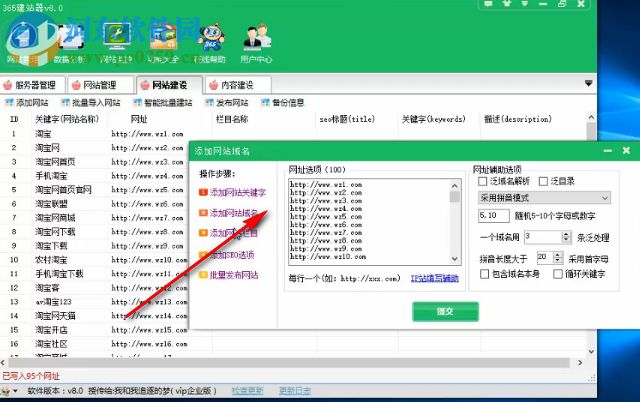Click the 描述(description) column header
Image resolution: width=640 pixels, height=402 pixels.
click(518, 119)
